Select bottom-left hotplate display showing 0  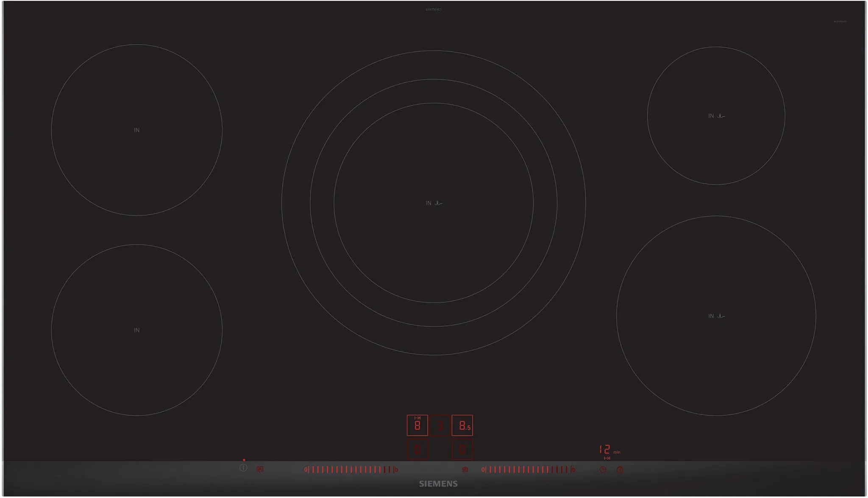pos(417,449)
